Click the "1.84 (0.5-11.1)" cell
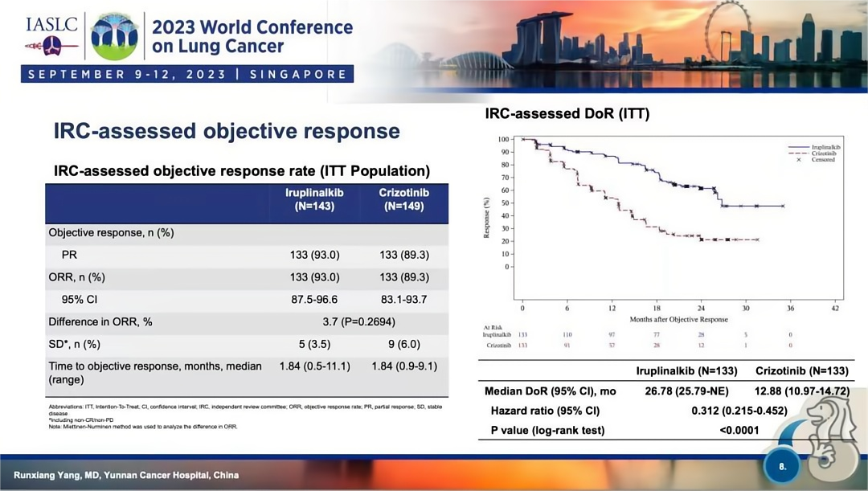Image resolution: width=868 pixels, height=491 pixels. (x=314, y=366)
